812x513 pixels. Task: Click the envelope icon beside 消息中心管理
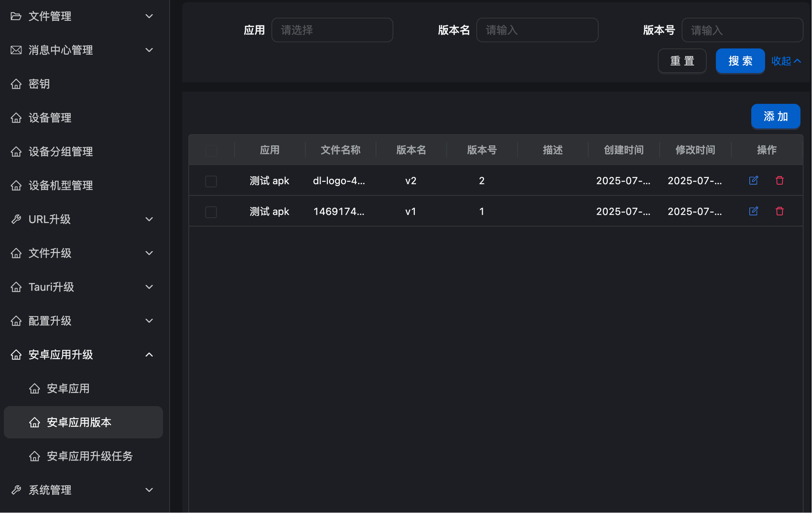(x=16, y=50)
